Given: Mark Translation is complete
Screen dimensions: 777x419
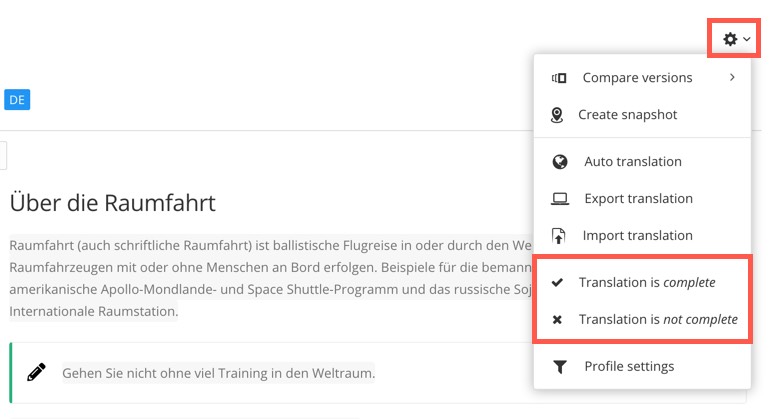Looking at the screenshot, I should tap(647, 283).
